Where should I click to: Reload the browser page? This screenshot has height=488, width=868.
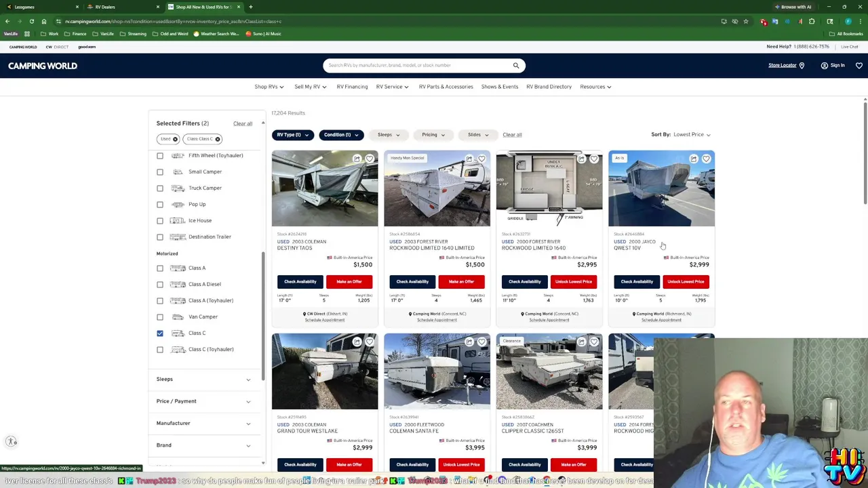click(32, 22)
